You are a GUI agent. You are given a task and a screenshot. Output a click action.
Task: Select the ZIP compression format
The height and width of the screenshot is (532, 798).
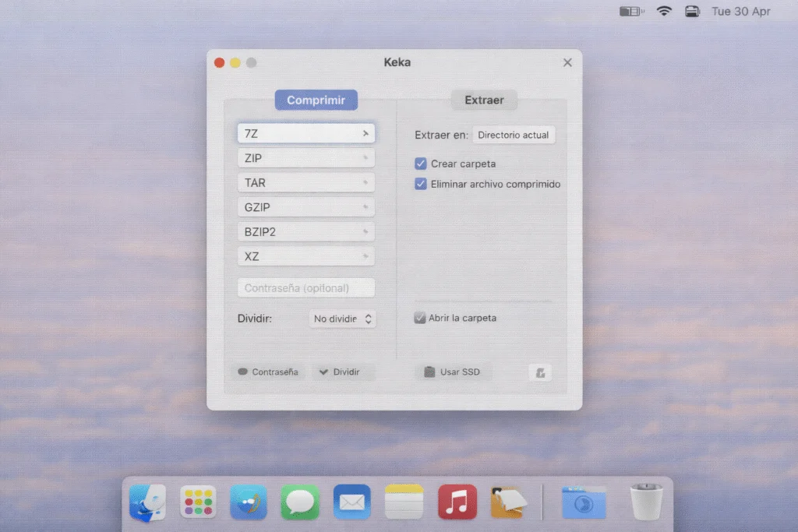(305, 158)
